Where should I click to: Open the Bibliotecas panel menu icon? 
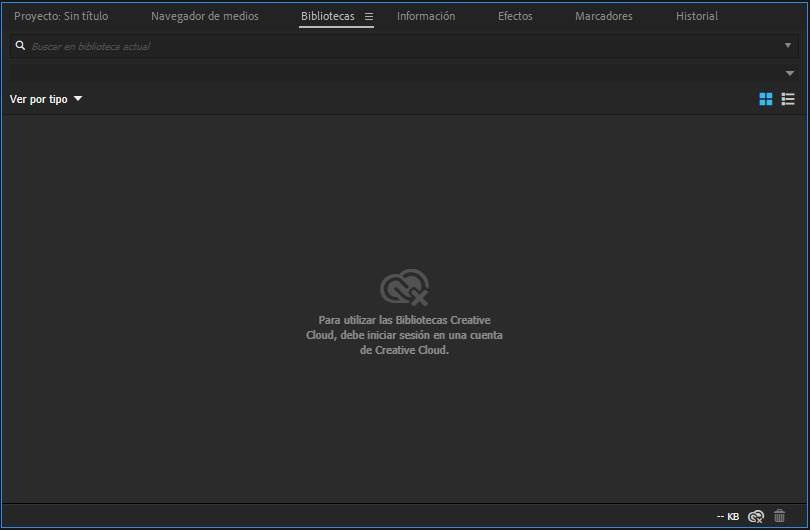[x=369, y=17]
